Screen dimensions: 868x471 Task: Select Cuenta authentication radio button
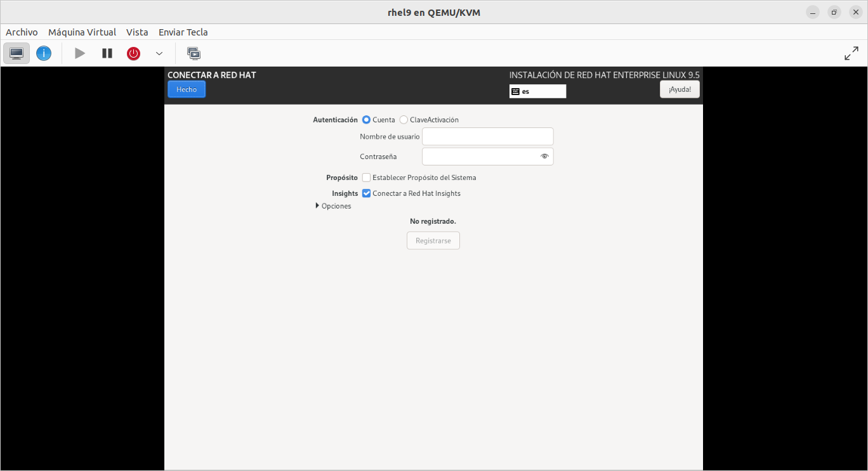(x=366, y=120)
